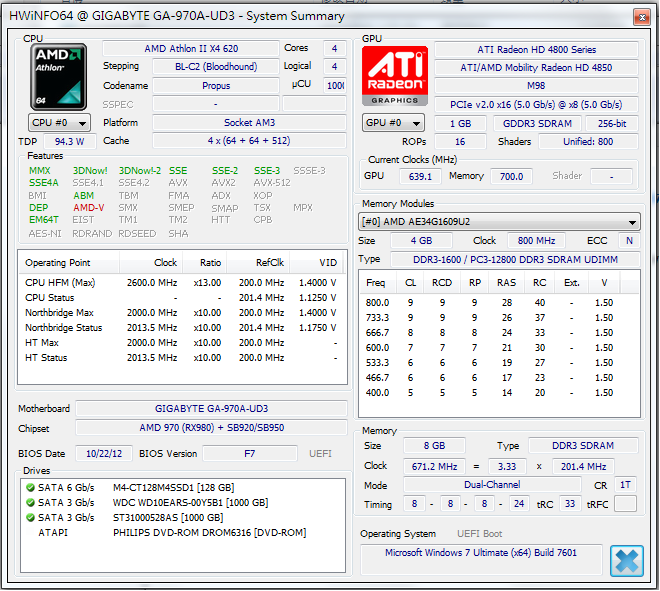Click the Unified: 800 shaders field

[588, 142]
